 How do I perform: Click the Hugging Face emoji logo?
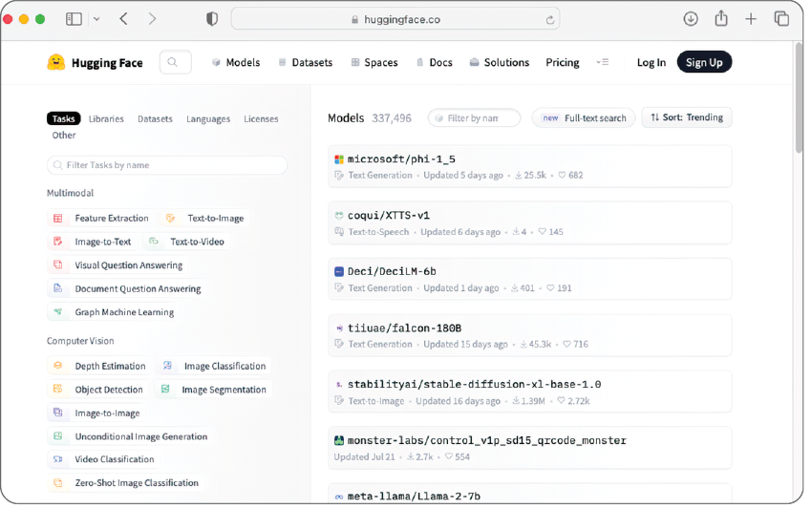pyautogui.click(x=56, y=62)
